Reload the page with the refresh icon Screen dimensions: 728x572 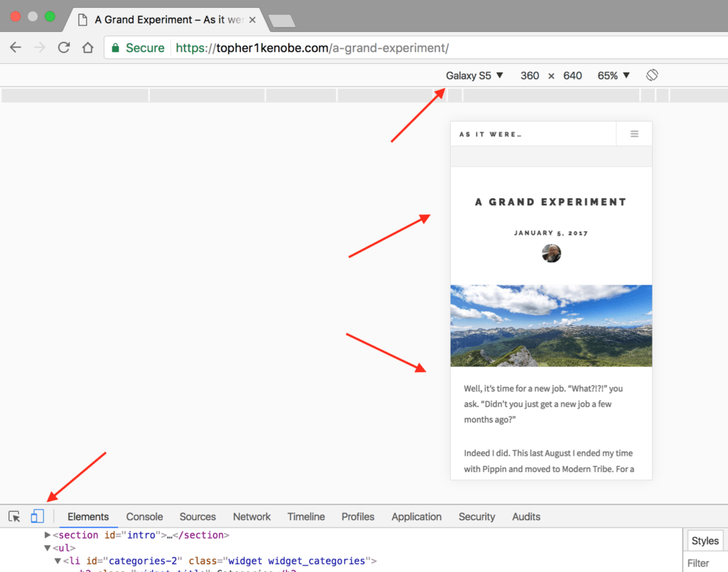pyautogui.click(x=63, y=48)
